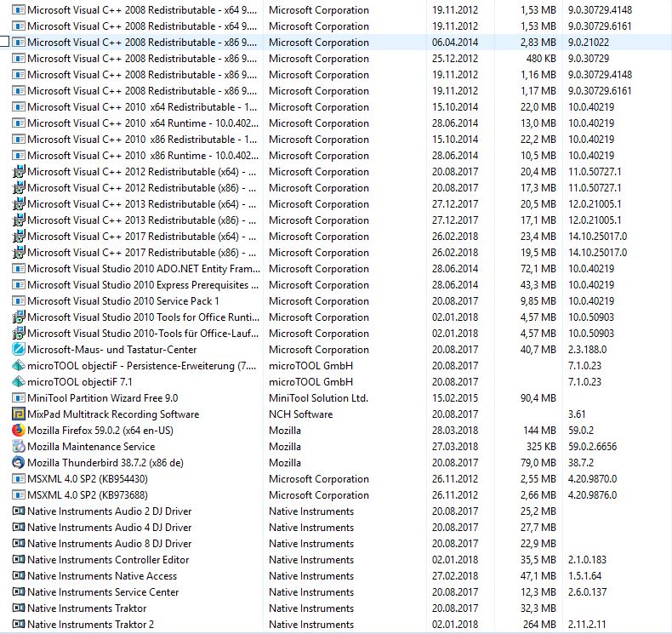Screen dimensions: 672x634
Task: Click the Mozilla Thunderbird 38.7.2 icon
Action: [19, 463]
